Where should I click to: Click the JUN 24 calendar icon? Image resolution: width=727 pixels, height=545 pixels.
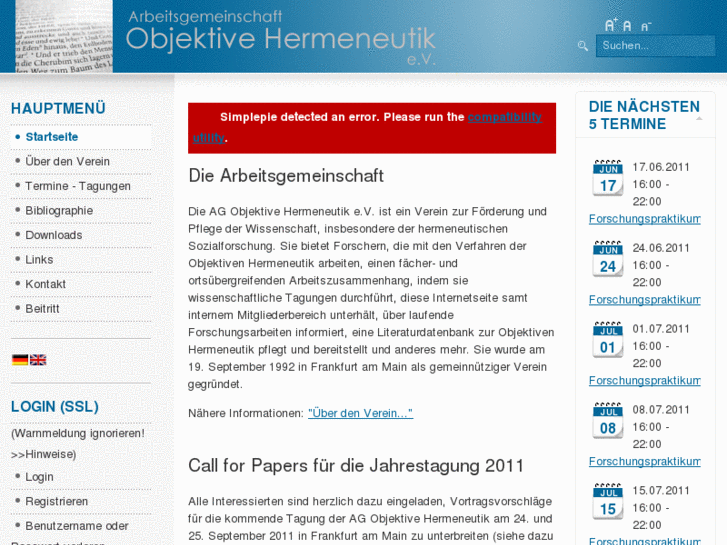pos(607,259)
